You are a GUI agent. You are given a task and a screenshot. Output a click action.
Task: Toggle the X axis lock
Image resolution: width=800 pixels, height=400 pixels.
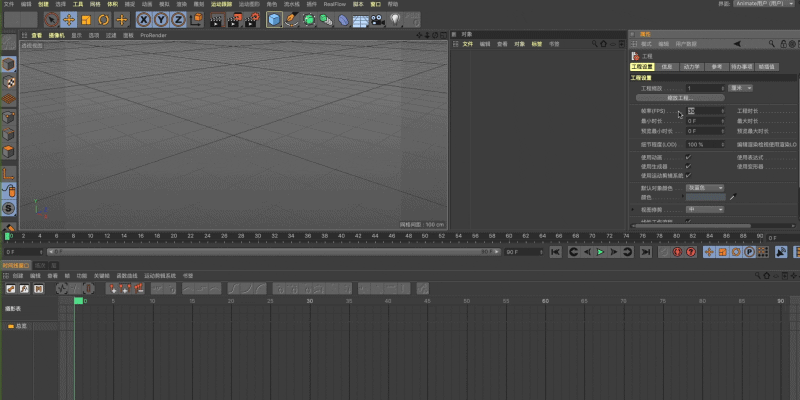click(x=144, y=20)
